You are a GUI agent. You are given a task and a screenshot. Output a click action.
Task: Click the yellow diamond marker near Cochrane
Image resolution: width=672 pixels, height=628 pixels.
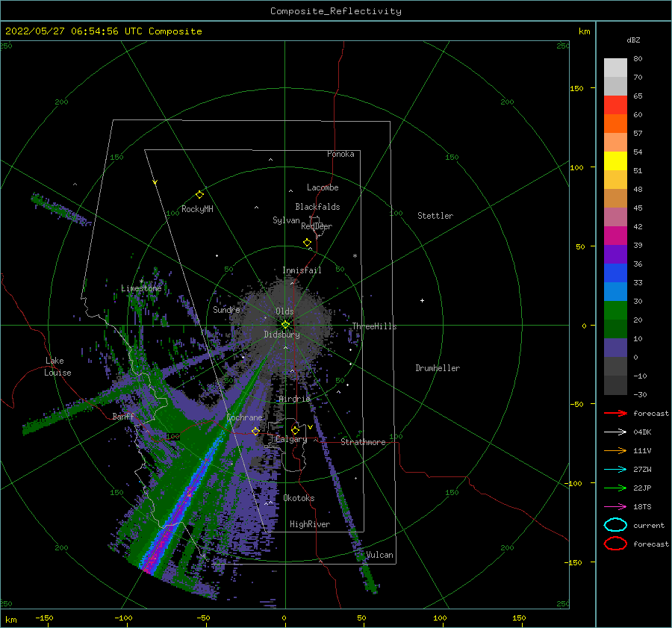255,432
